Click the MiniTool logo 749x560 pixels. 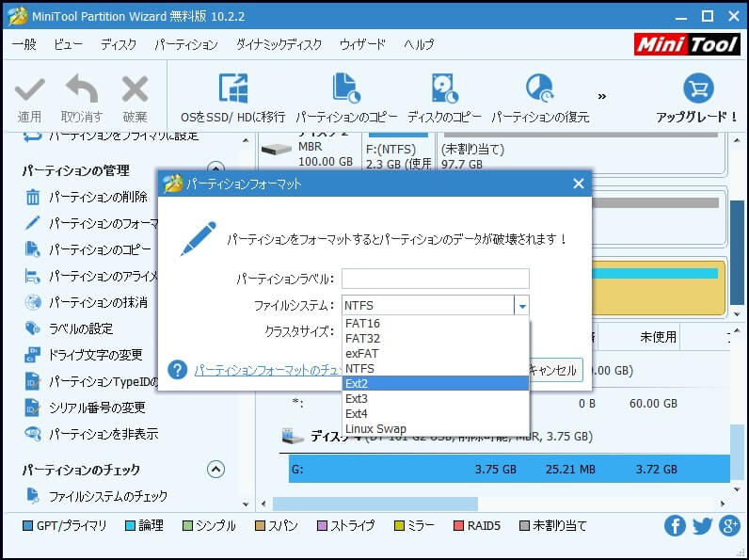tap(687, 45)
